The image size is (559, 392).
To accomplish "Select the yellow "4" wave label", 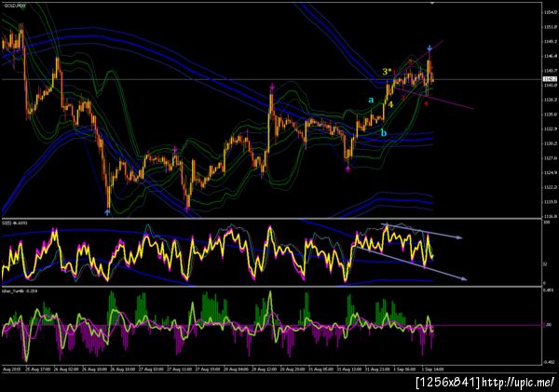I will pyautogui.click(x=390, y=105).
